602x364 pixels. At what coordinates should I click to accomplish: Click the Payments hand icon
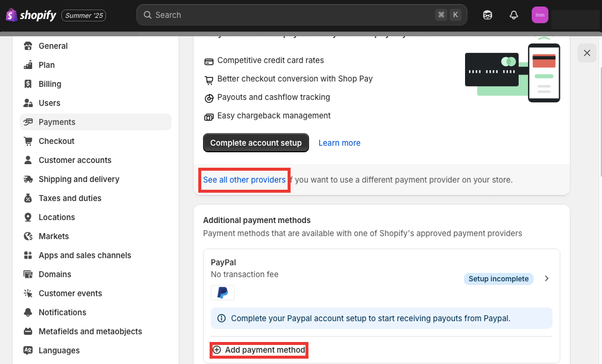click(28, 122)
